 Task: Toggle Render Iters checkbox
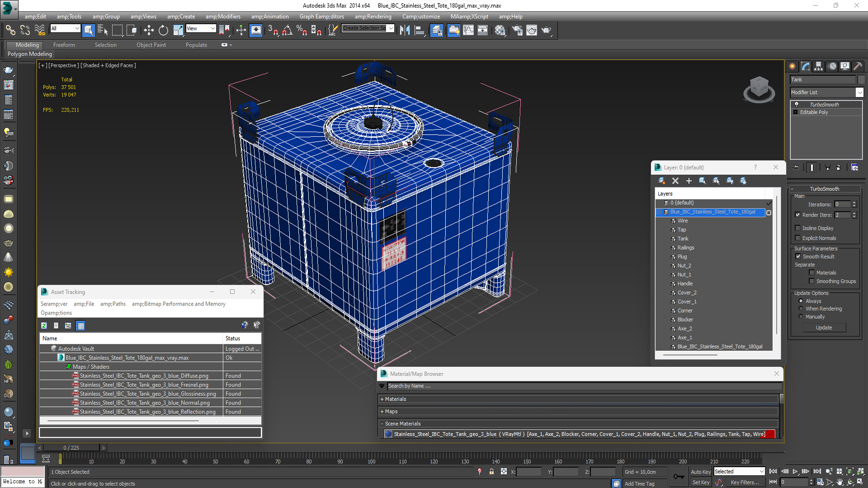point(797,215)
